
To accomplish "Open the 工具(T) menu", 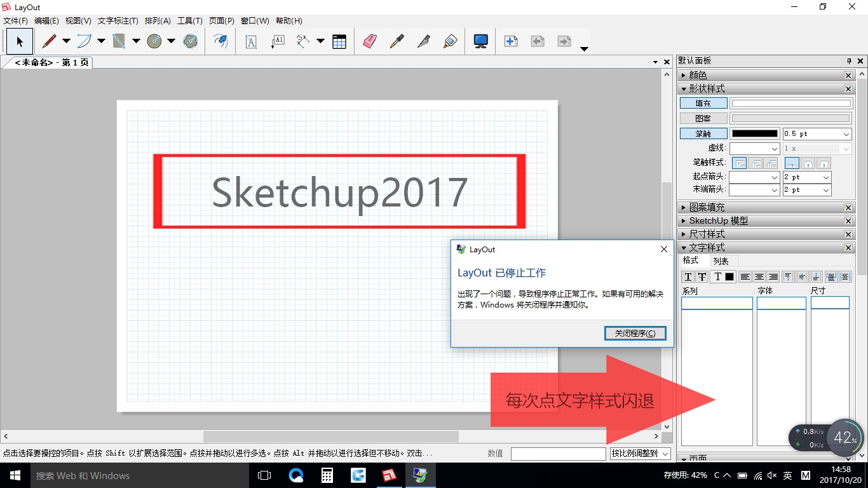I will coord(190,21).
